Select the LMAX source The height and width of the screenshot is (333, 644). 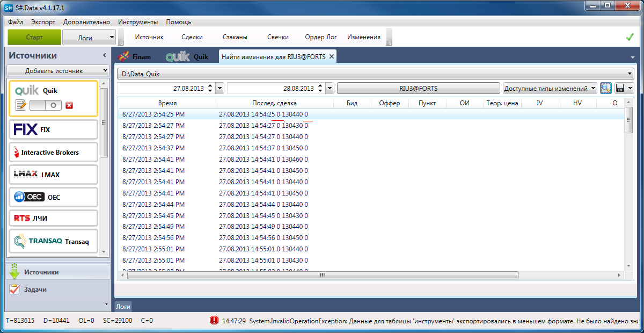[x=53, y=175]
